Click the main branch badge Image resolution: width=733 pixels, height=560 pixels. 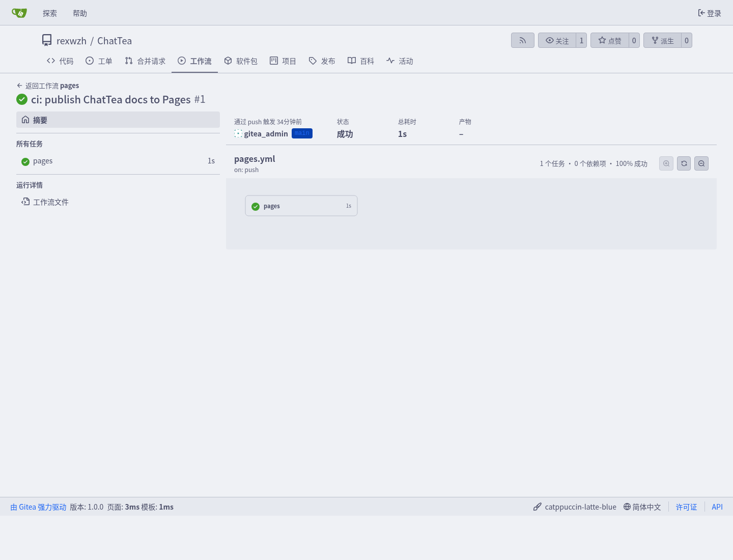tap(302, 133)
